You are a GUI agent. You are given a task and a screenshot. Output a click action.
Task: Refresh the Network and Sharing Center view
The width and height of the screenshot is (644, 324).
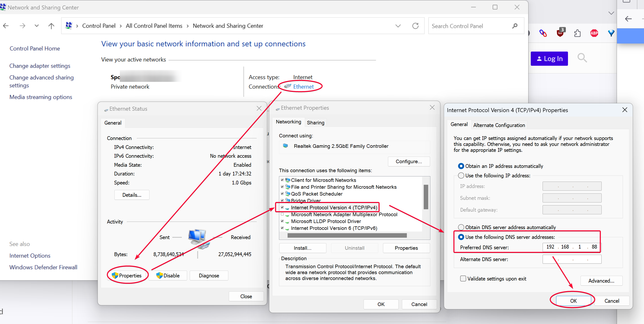click(415, 26)
